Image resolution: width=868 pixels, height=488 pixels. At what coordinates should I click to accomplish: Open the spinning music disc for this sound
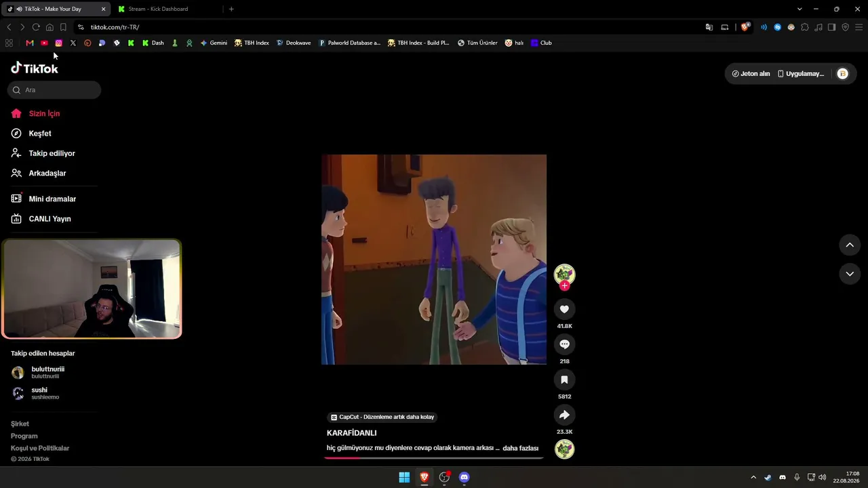(x=564, y=449)
